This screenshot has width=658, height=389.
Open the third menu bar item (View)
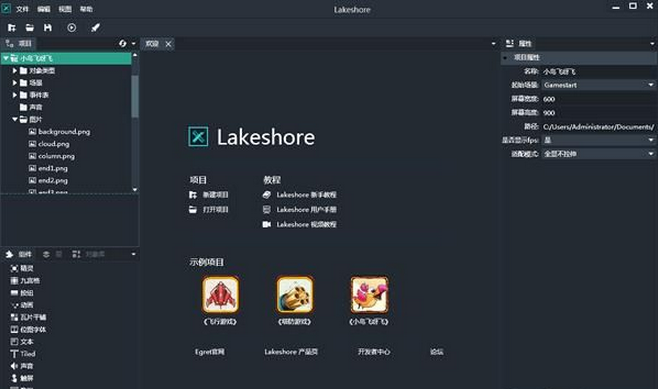(x=65, y=9)
